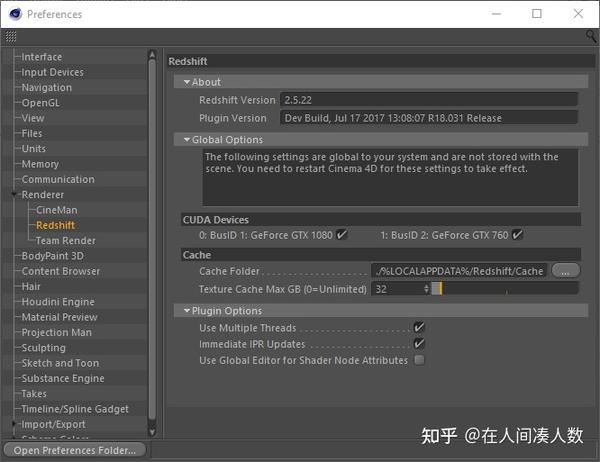Select Houdini Engine preferences
600x462 pixels.
tap(58, 302)
